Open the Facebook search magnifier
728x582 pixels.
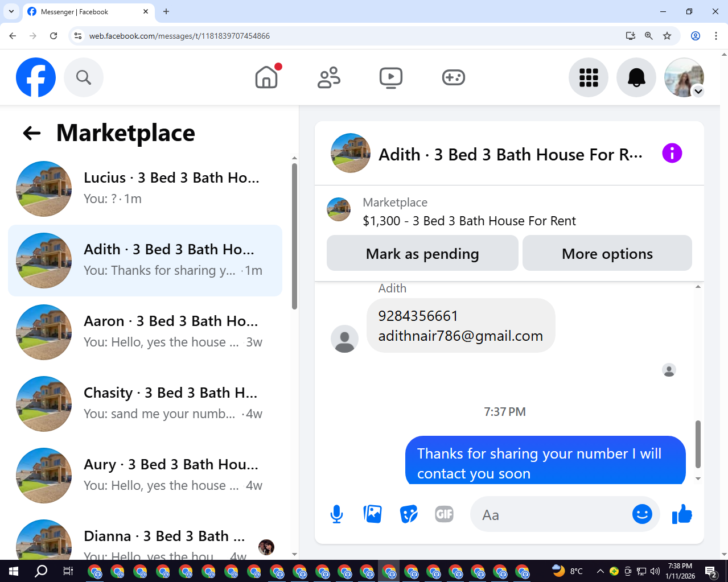(84, 77)
